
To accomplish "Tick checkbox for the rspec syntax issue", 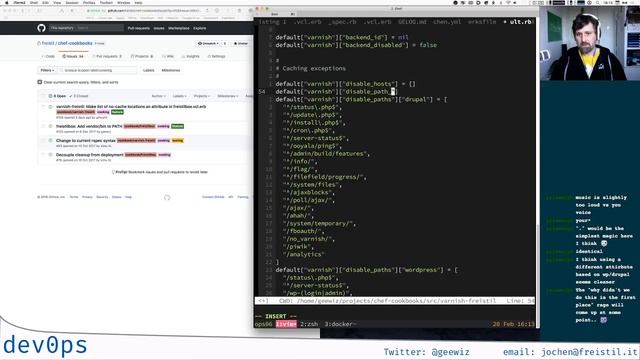I will point(43,140).
